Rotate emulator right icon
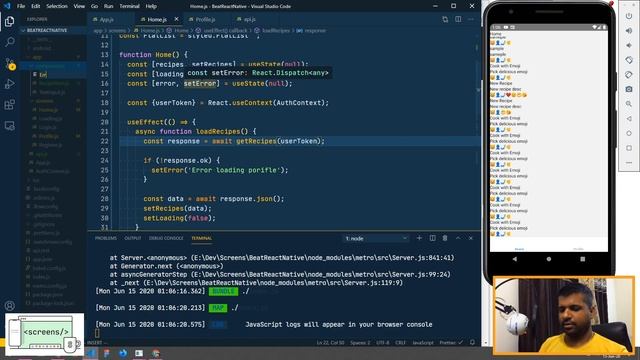 (x=629, y=75)
